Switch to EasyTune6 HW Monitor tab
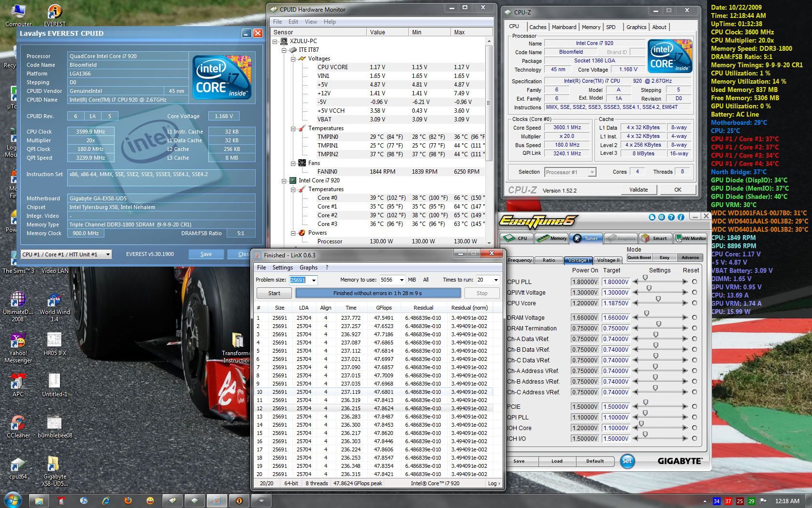The width and height of the screenshot is (812, 508). point(691,238)
